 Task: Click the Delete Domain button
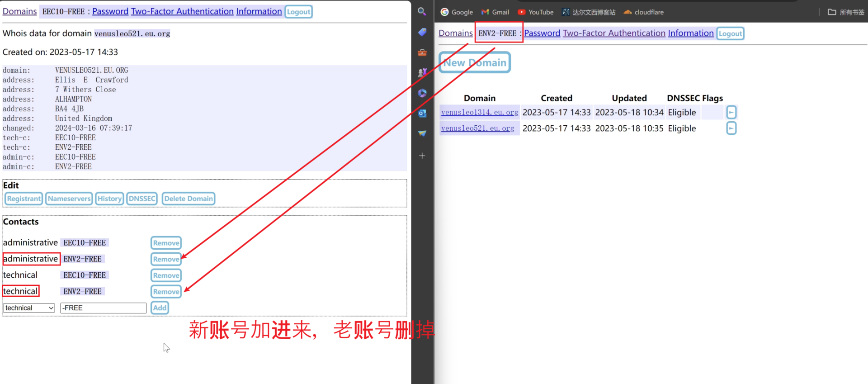(x=189, y=199)
